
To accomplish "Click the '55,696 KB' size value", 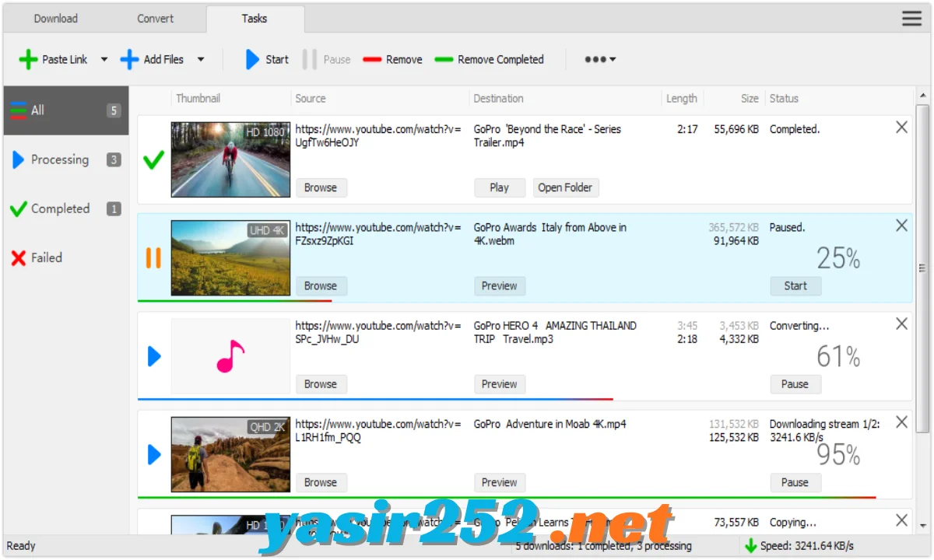I will point(736,129).
